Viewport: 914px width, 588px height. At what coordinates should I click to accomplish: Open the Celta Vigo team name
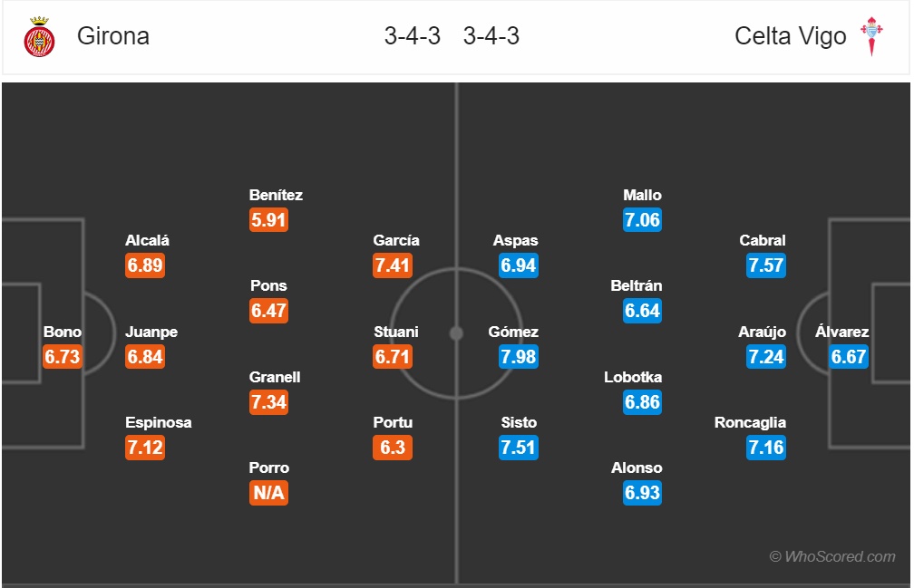click(x=790, y=36)
